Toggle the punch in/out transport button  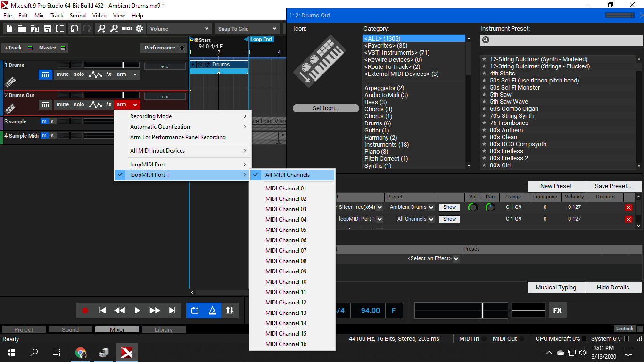(x=230, y=311)
